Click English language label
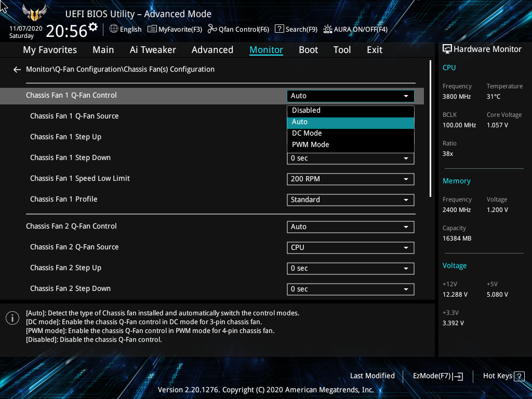532x399 pixels. pyautogui.click(x=130, y=30)
